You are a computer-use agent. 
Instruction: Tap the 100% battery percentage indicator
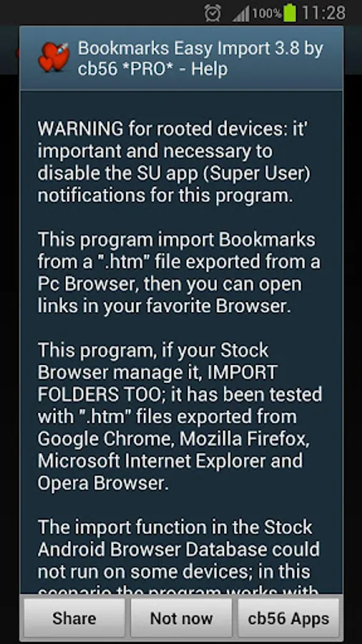tap(267, 14)
